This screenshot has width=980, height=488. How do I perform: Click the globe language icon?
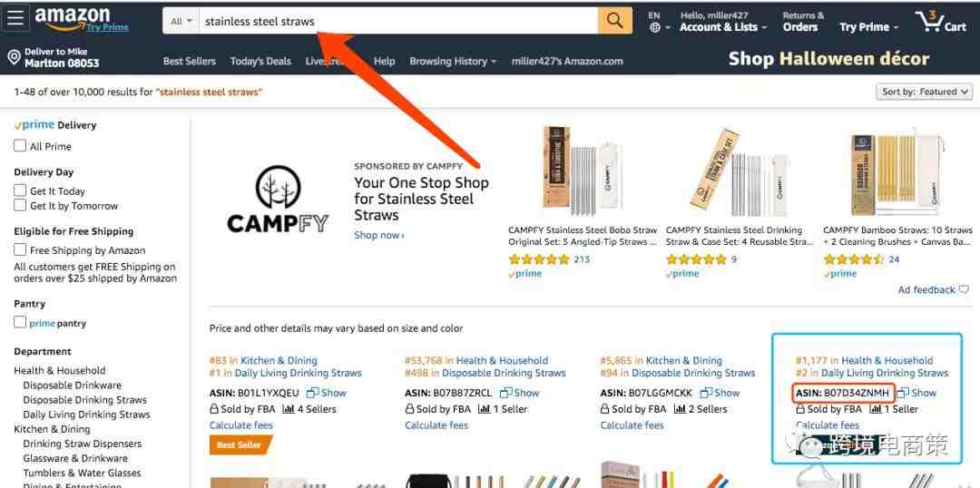click(655, 27)
